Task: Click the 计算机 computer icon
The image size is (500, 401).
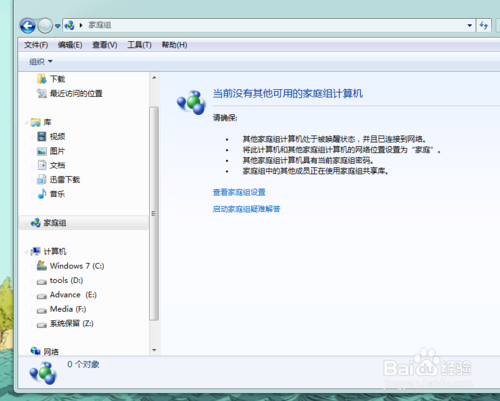Action: pyautogui.click(x=35, y=251)
